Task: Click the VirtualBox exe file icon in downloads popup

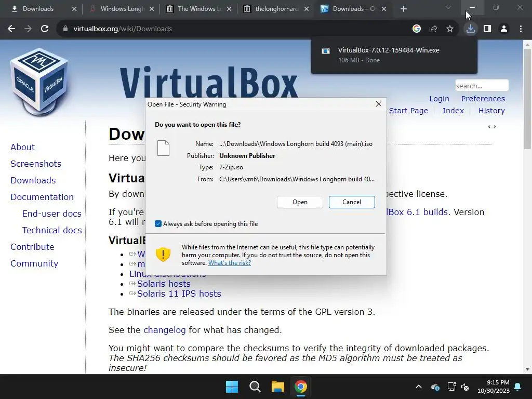Action: [x=326, y=51]
